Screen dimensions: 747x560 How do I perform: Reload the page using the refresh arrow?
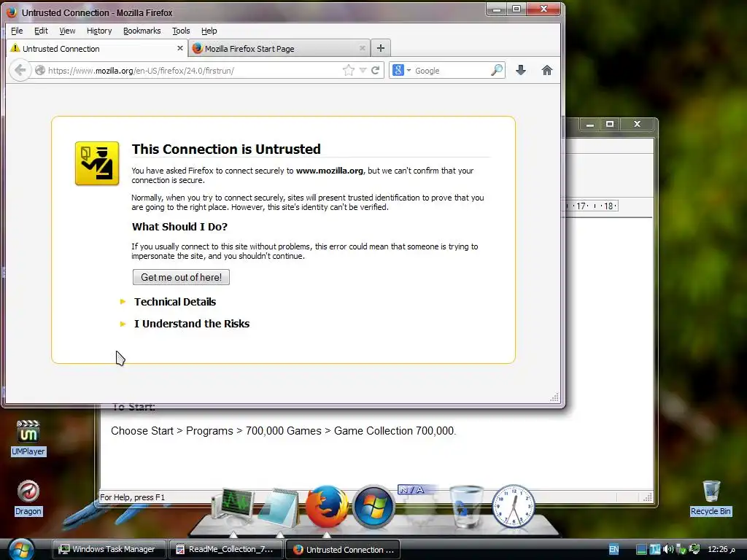point(376,71)
